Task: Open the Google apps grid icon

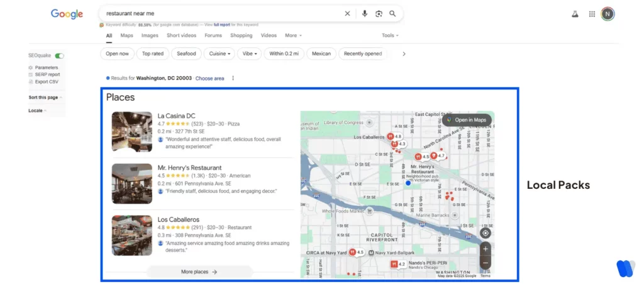Action: coord(592,14)
